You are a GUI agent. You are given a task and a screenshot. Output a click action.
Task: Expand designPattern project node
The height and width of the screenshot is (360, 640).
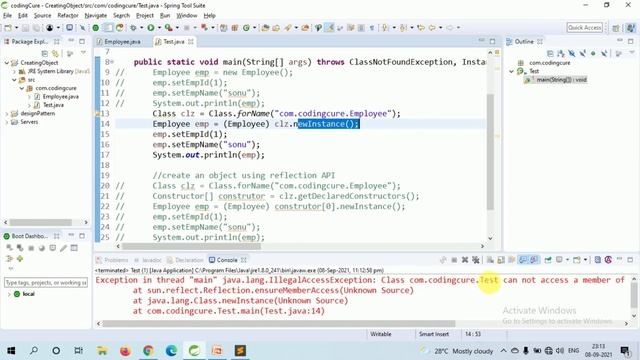click(x=7, y=114)
